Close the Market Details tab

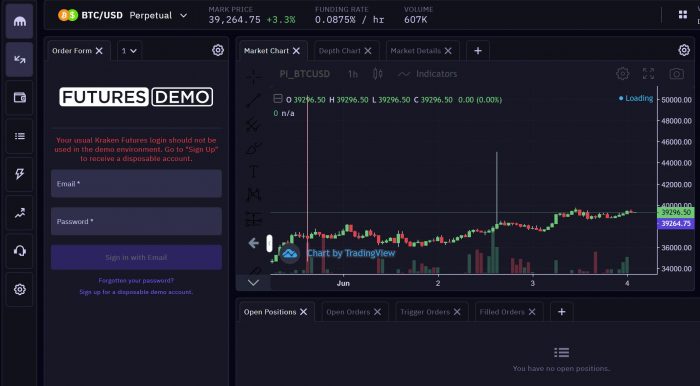click(448, 51)
